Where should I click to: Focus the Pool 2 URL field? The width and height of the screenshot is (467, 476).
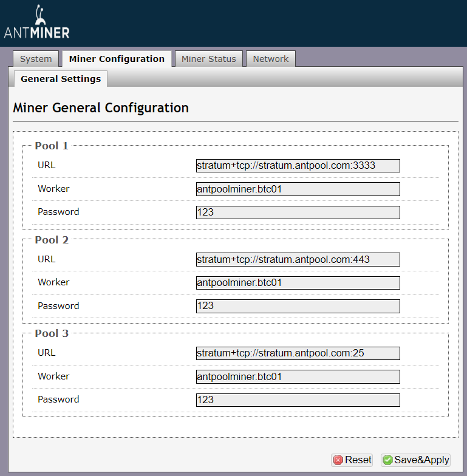(298, 260)
